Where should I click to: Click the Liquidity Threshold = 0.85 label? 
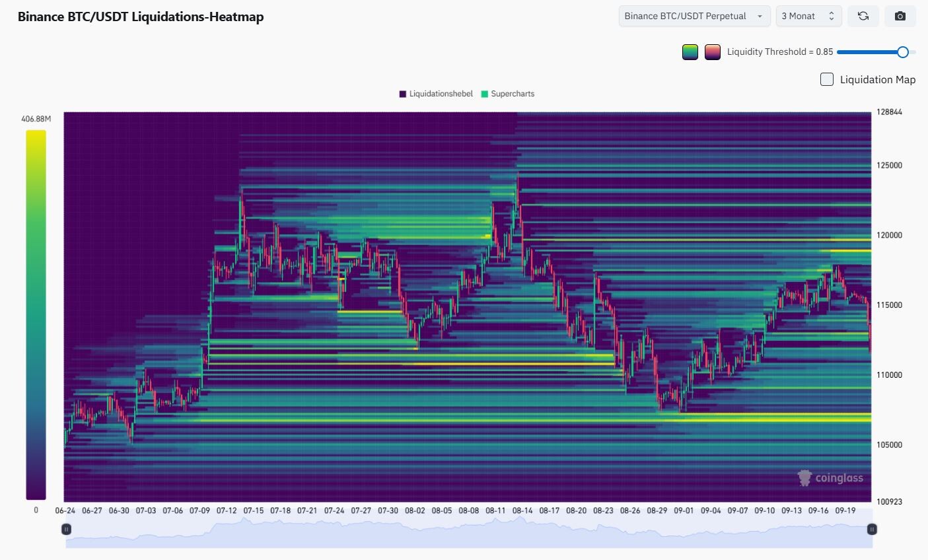click(780, 52)
